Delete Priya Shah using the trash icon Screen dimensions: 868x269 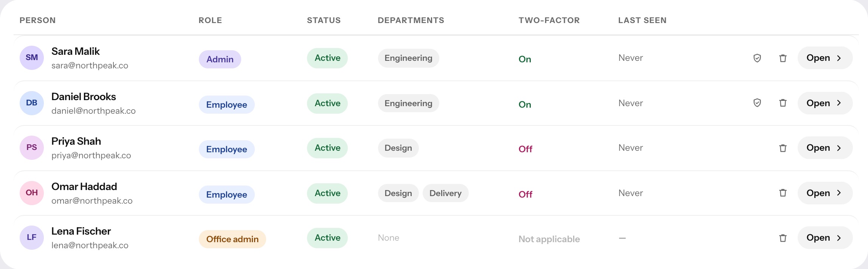tap(783, 148)
